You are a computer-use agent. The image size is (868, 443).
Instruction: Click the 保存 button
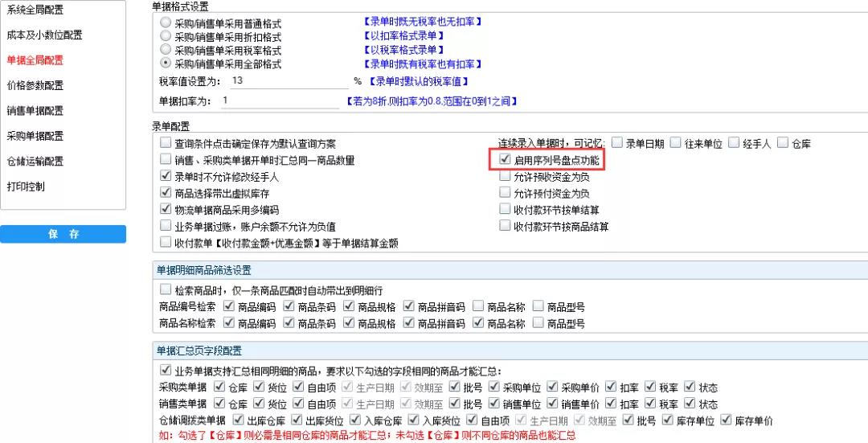click(63, 234)
